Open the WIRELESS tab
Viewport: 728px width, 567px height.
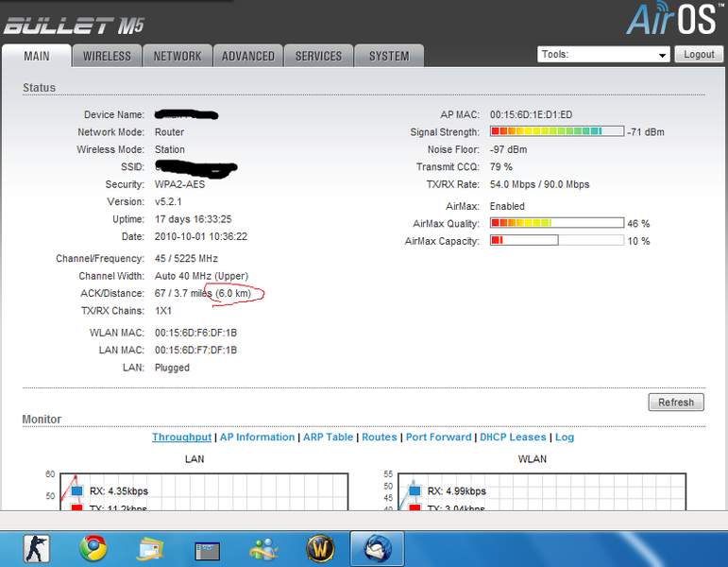tap(108, 57)
